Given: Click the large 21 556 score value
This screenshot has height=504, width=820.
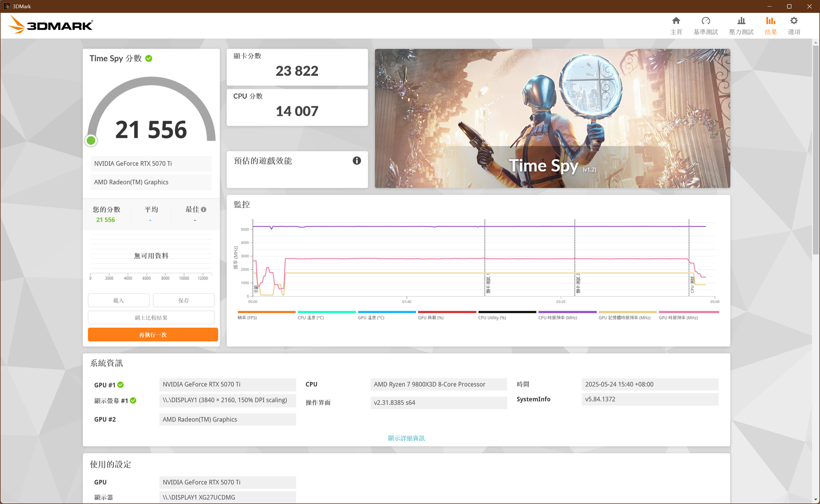Looking at the screenshot, I should (x=151, y=130).
